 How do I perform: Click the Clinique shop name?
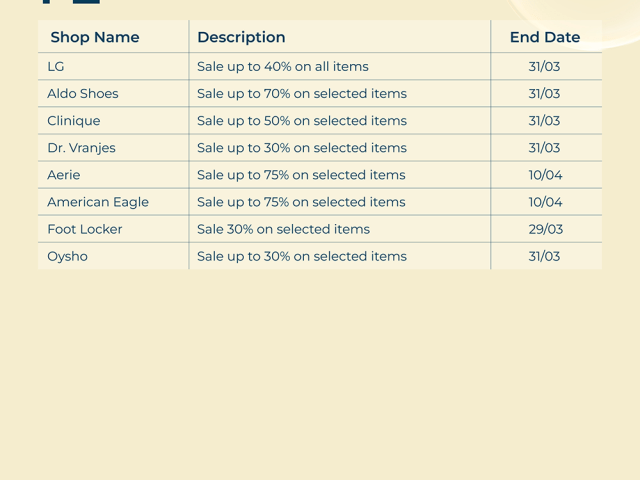click(74, 121)
